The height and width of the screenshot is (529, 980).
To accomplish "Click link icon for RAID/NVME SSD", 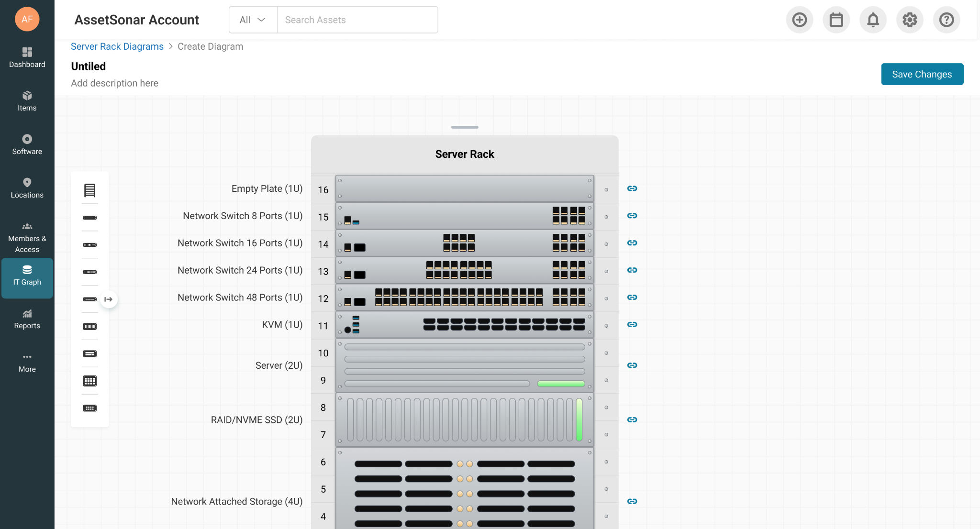I will pyautogui.click(x=632, y=420).
